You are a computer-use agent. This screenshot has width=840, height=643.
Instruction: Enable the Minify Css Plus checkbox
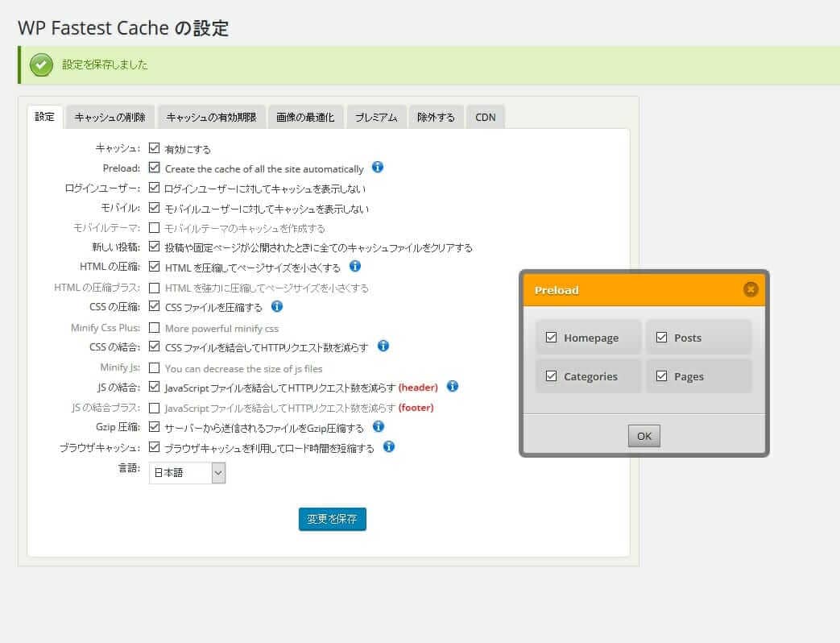click(x=155, y=327)
